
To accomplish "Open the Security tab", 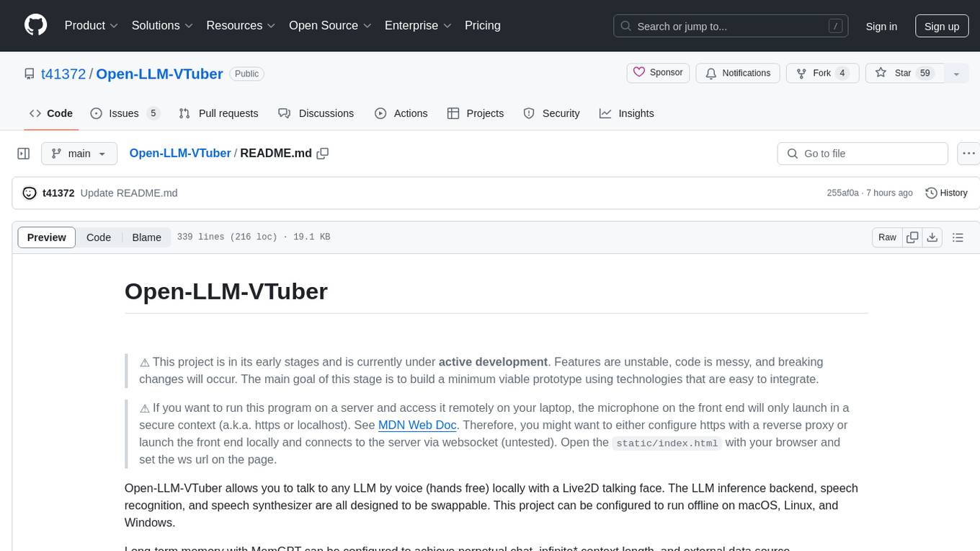I will (x=552, y=113).
